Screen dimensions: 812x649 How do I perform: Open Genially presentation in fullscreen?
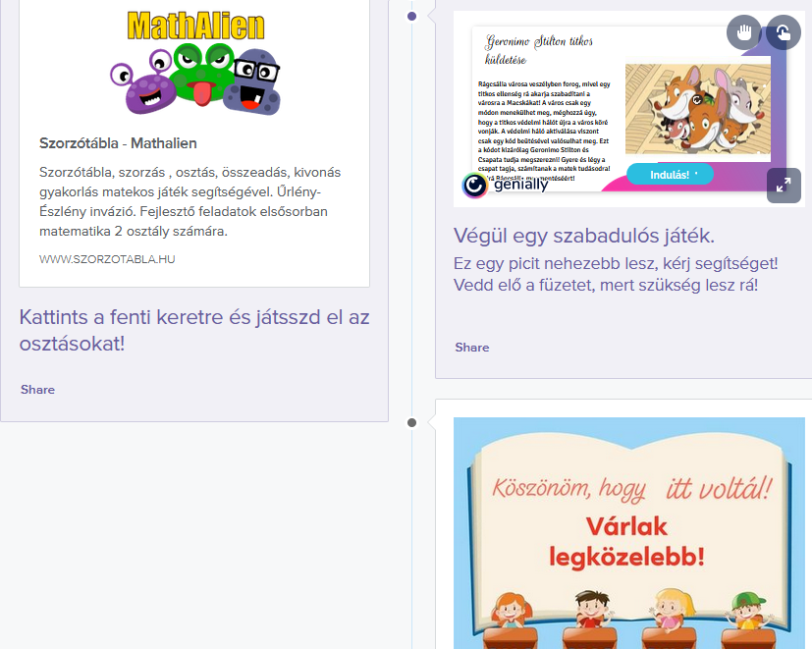784,185
